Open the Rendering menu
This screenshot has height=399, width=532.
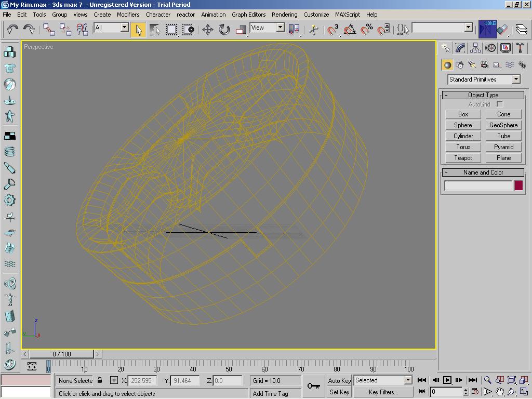(284, 15)
